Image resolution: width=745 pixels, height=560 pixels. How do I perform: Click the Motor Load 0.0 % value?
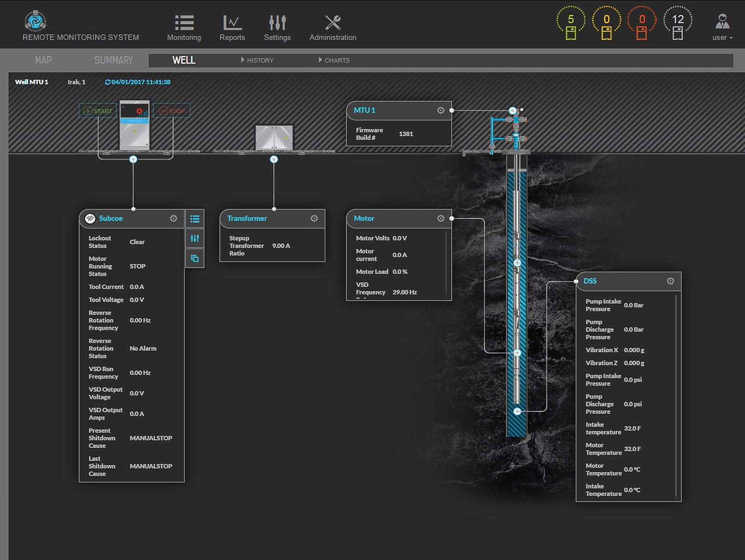pos(400,272)
